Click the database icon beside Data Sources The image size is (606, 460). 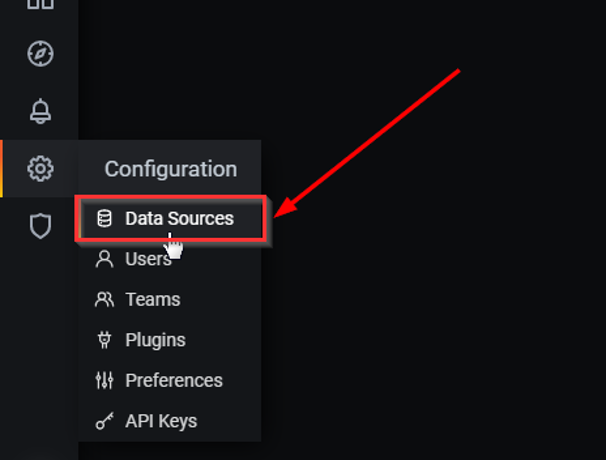coord(104,218)
